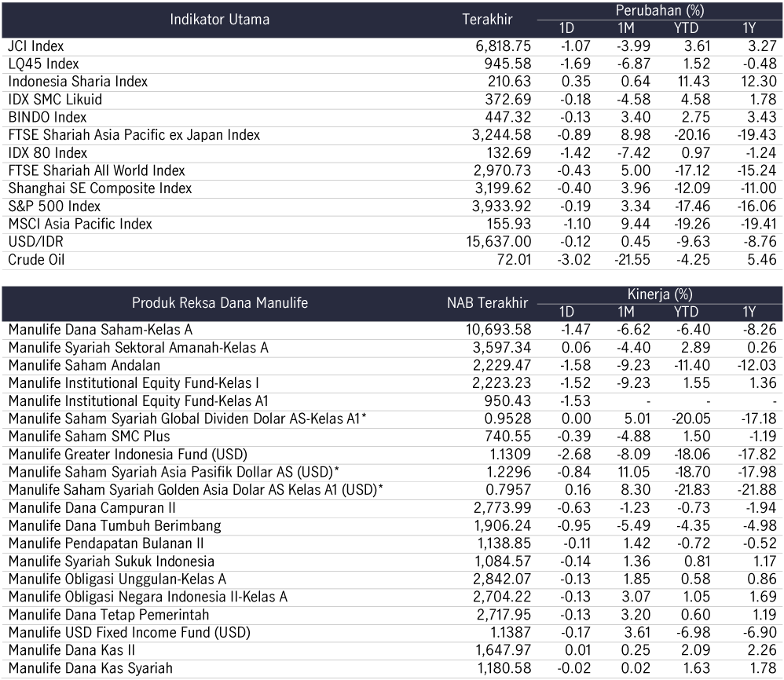Click 'Manulife Dana Kas II' fund name

(71, 650)
